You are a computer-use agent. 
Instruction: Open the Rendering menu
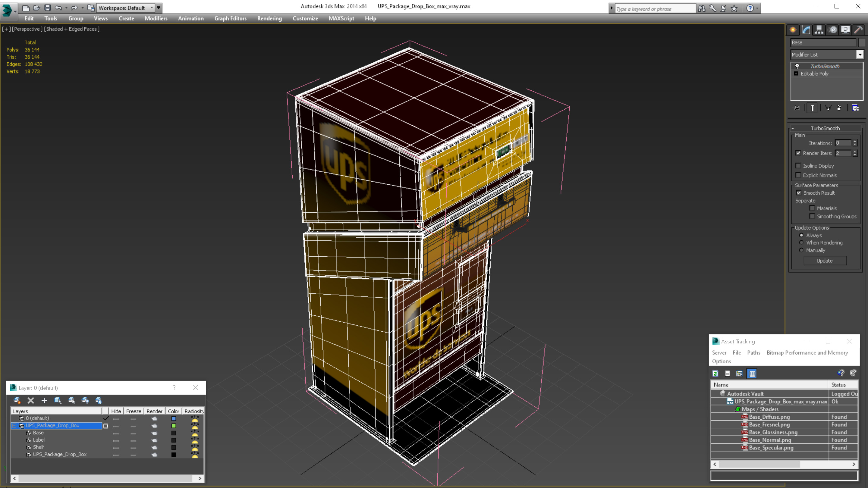tap(269, 18)
